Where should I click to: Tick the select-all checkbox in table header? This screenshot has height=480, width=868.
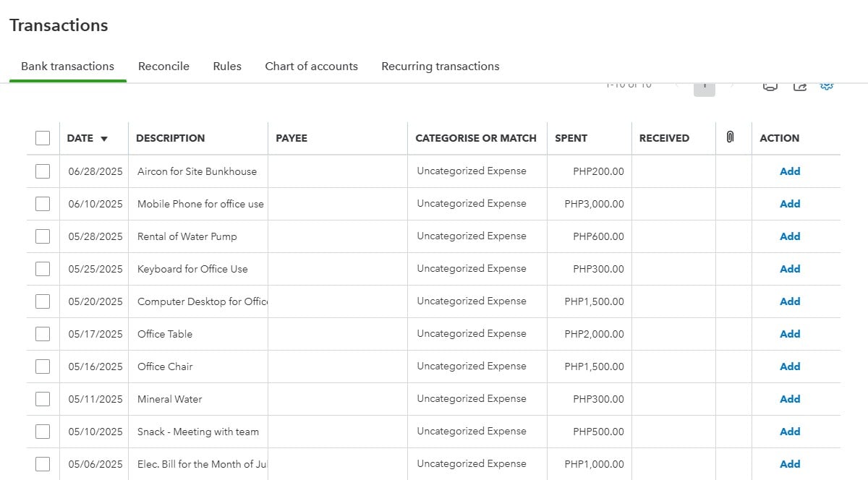(43, 138)
